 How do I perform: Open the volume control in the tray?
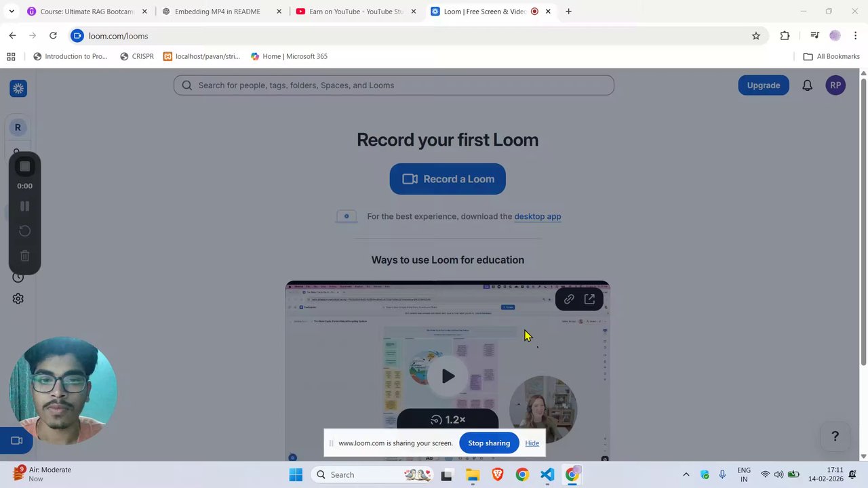[778, 475]
